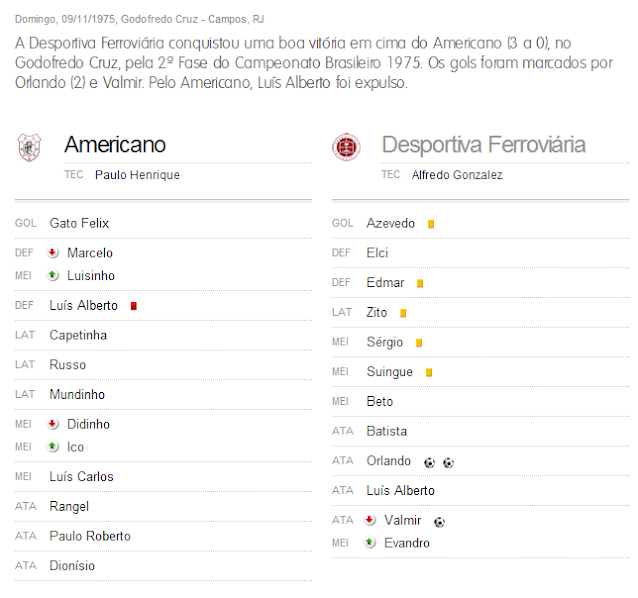Click Marcelo's substituted-off red arrow icon

[x=53, y=253]
